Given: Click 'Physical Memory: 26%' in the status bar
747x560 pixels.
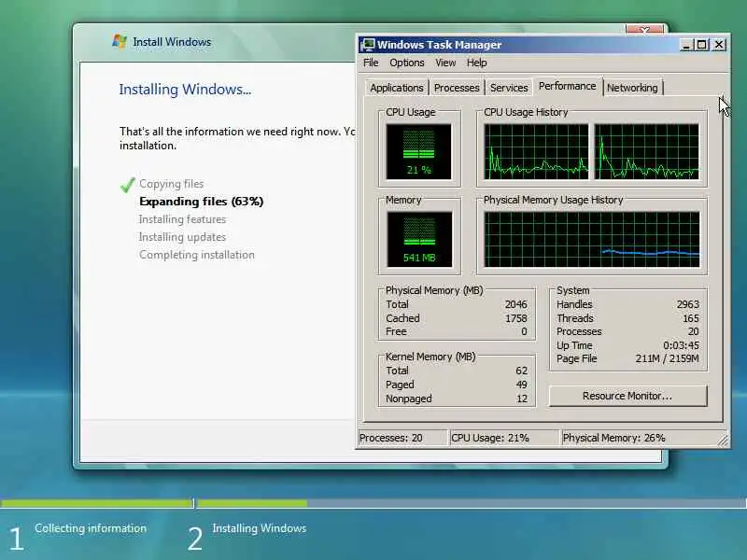Looking at the screenshot, I should tap(613, 438).
